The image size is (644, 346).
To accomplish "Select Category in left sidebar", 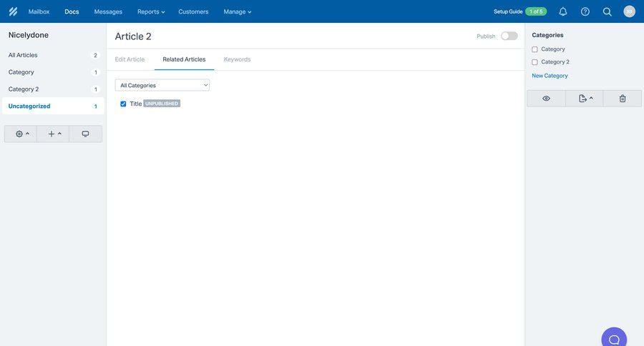I will click(x=53, y=72).
